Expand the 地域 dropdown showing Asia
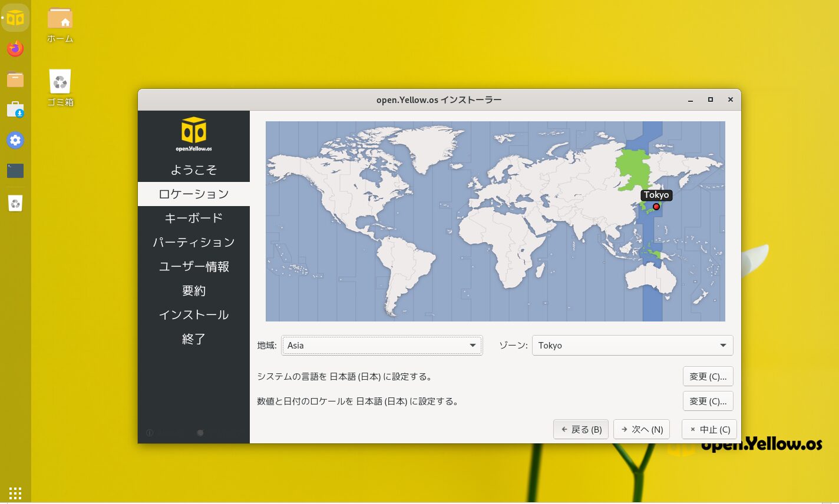Screen dimensions: 839x504 382,346
